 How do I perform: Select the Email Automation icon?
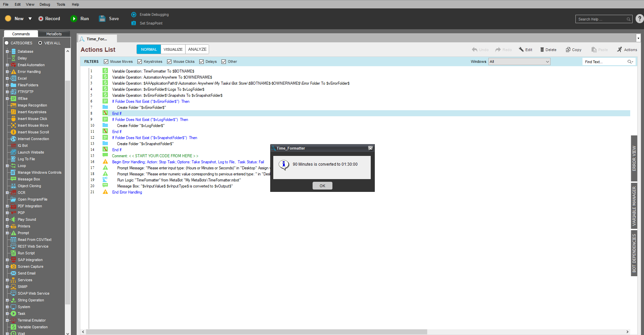[x=13, y=65]
